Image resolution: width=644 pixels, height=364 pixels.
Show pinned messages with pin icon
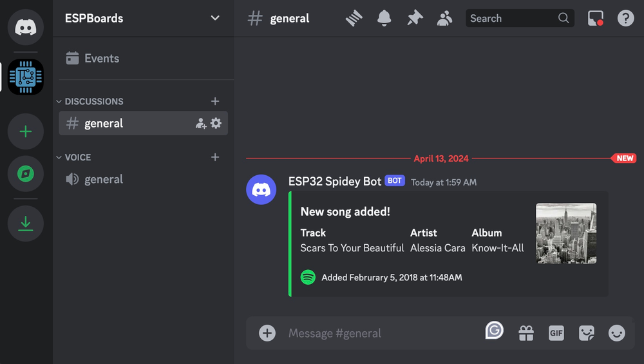coord(415,19)
